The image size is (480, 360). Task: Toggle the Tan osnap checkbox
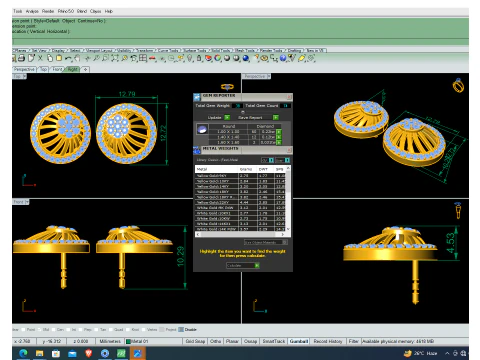(97, 329)
